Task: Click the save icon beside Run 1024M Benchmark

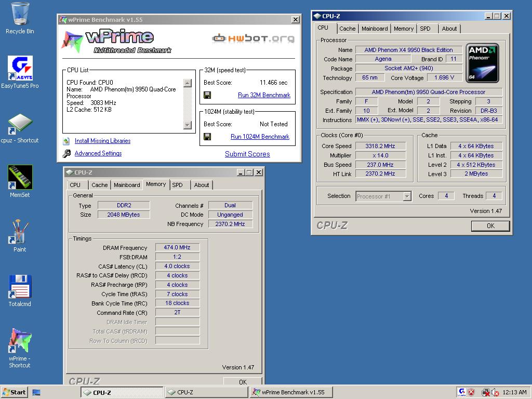Action: pyautogui.click(x=207, y=137)
